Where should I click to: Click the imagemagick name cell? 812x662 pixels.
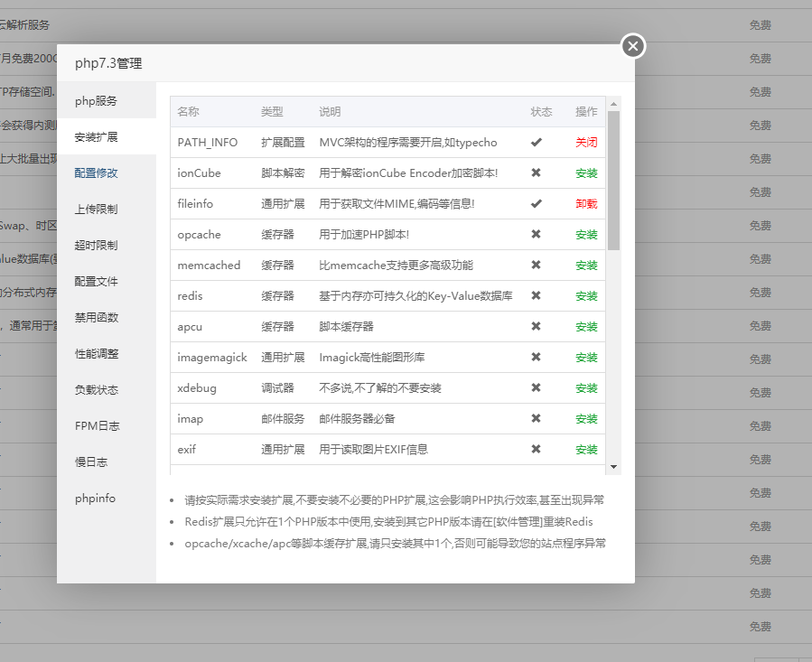point(212,358)
